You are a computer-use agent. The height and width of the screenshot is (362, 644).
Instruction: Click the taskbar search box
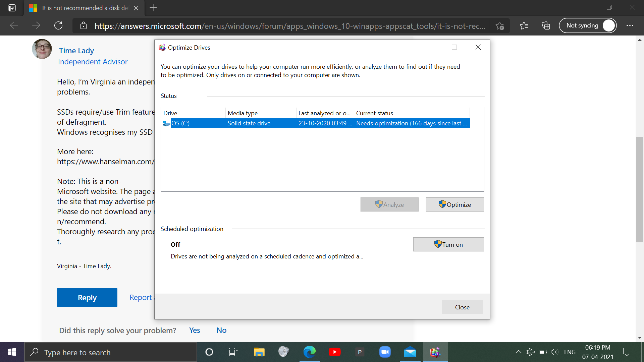(x=111, y=352)
